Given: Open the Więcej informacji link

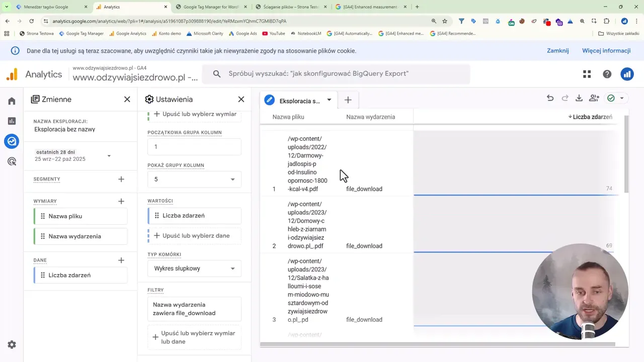Looking at the screenshot, I should tap(606, 51).
